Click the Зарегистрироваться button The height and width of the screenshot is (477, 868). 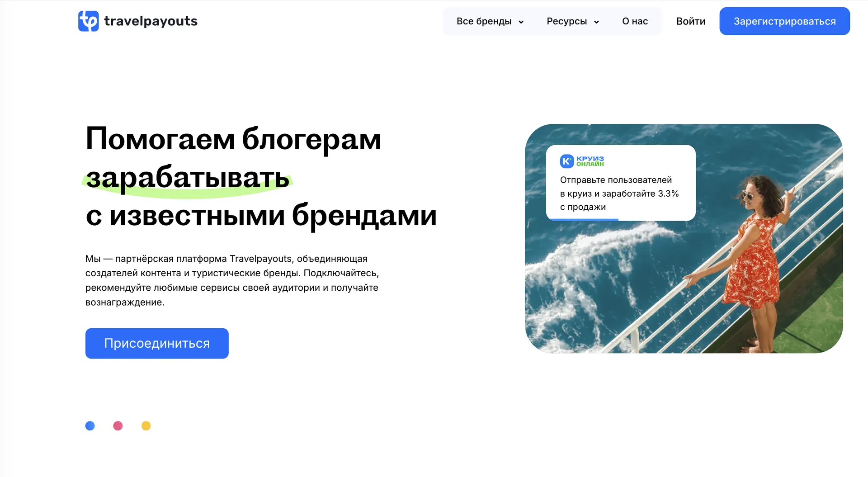[784, 21]
